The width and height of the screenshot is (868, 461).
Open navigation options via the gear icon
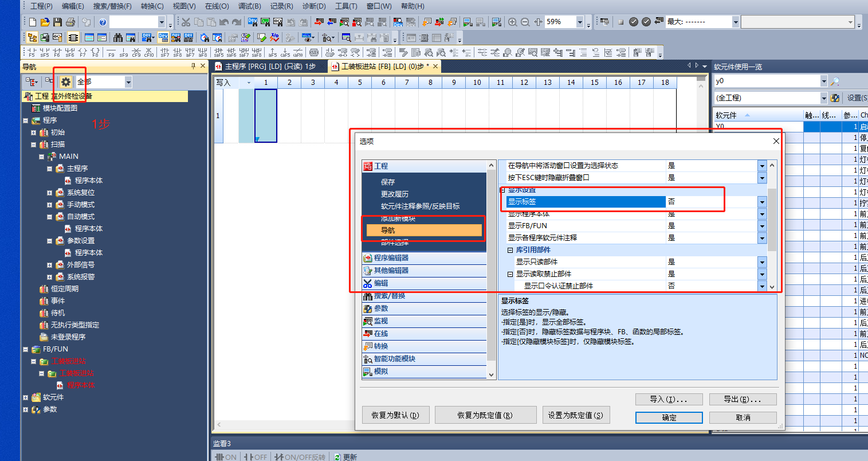pos(66,82)
